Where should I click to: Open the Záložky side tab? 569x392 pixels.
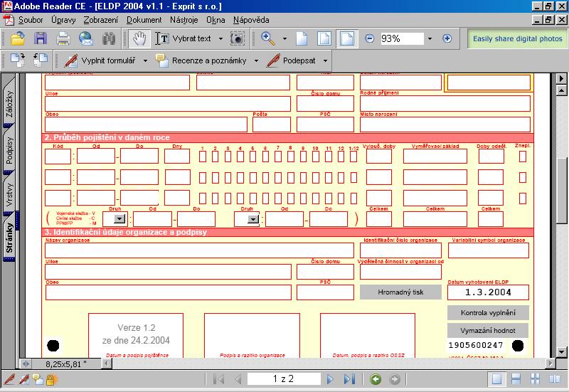click(x=9, y=104)
